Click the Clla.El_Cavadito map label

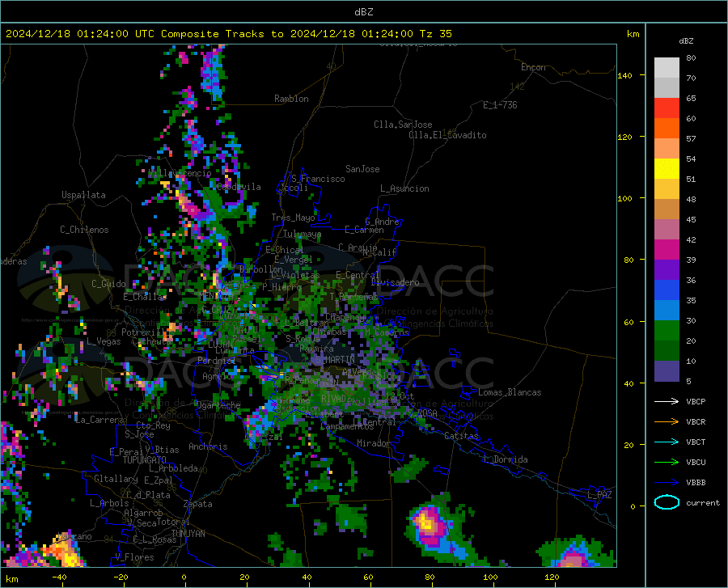(447, 135)
